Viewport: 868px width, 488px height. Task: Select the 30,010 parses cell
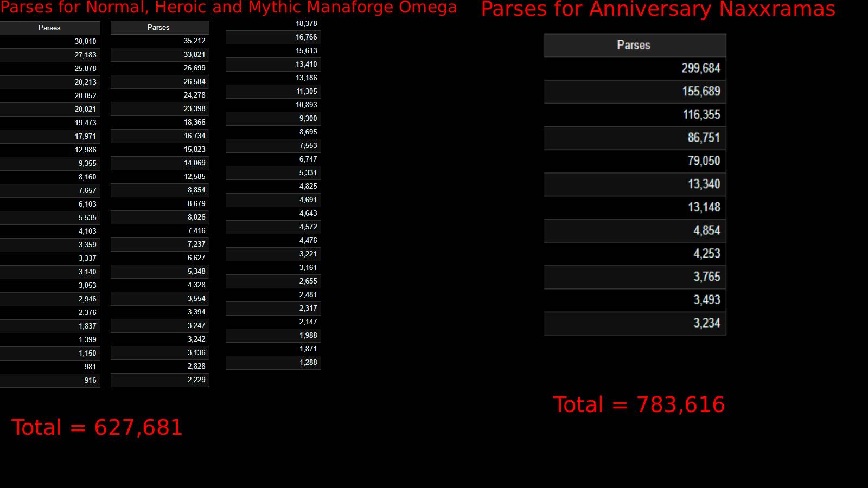click(50, 41)
